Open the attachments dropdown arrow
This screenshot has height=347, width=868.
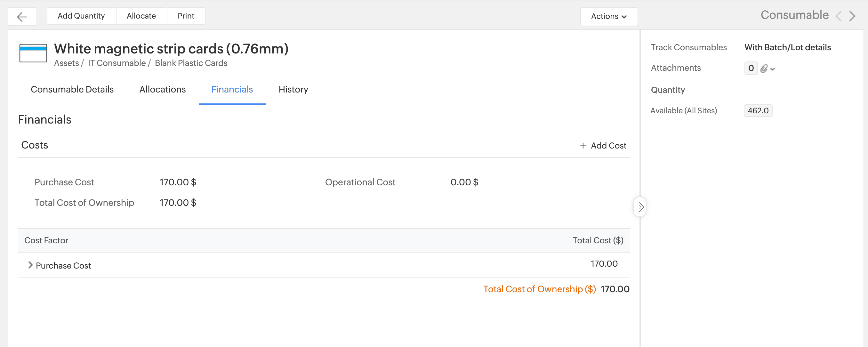(x=773, y=69)
